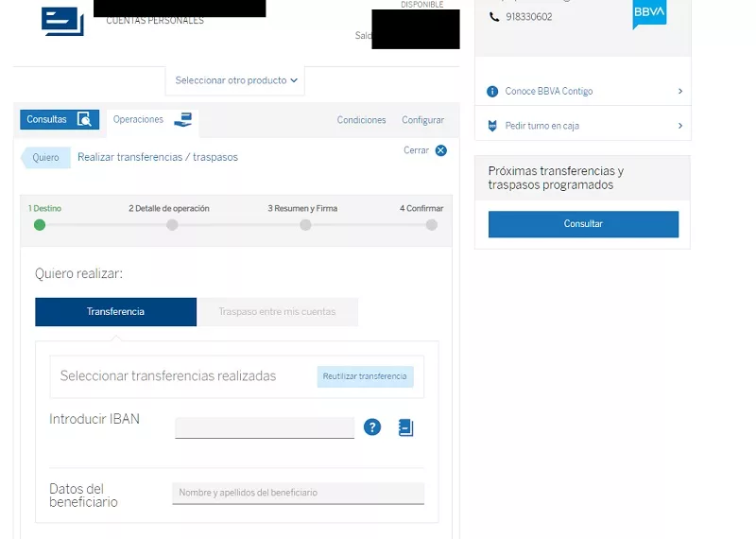Click the 1 Destino step marker

click(x=40, y=225)
